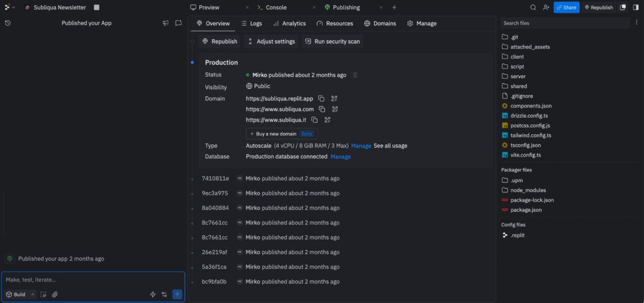Screen dimensions: 644x303
Task: Start a new chat icon
Action: point(178,23)
